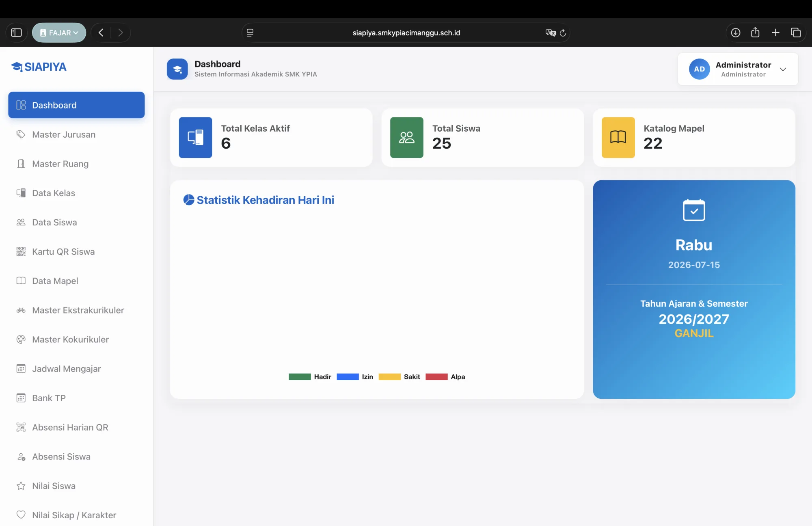Click the address bar URL field
The height and width of the screenshot is (526, 812).
(x=406, y=33)
